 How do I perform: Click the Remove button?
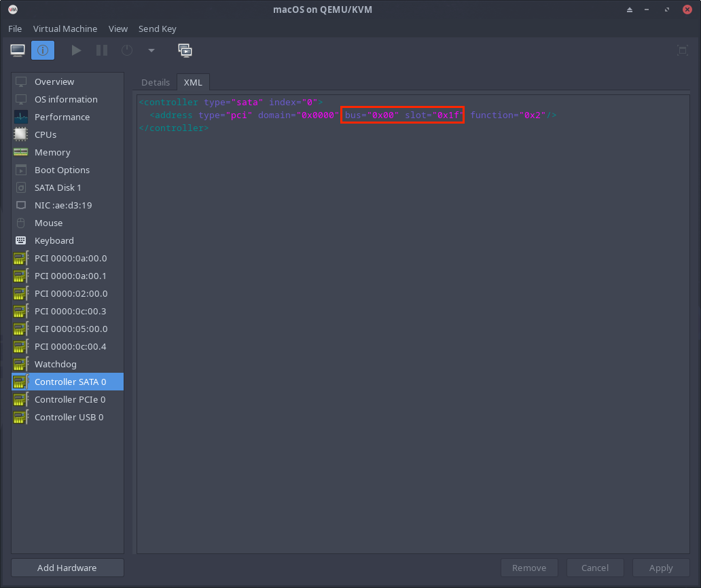(x=528, y=568)
